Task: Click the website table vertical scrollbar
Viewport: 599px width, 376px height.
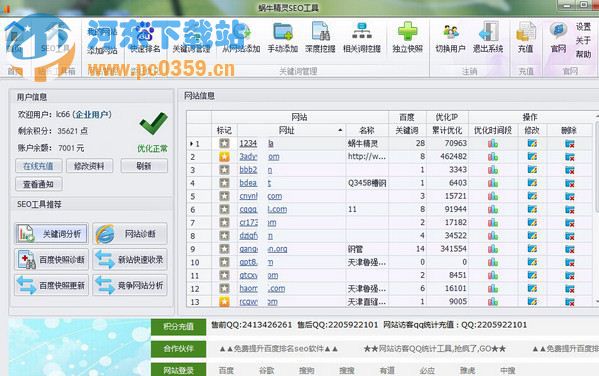Action: click(597, 210)
